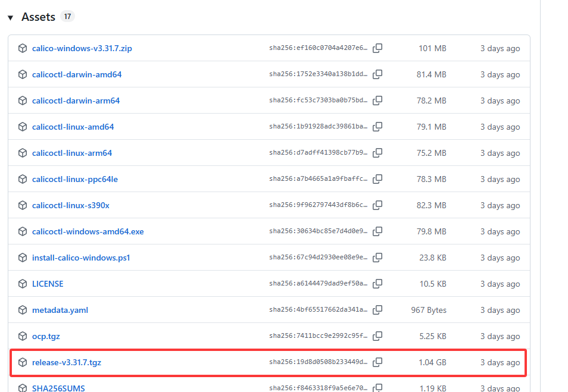This screenshot has width=568, height=392.
Task: Click the 101 MB size value
Action: (x=432, y=48)
